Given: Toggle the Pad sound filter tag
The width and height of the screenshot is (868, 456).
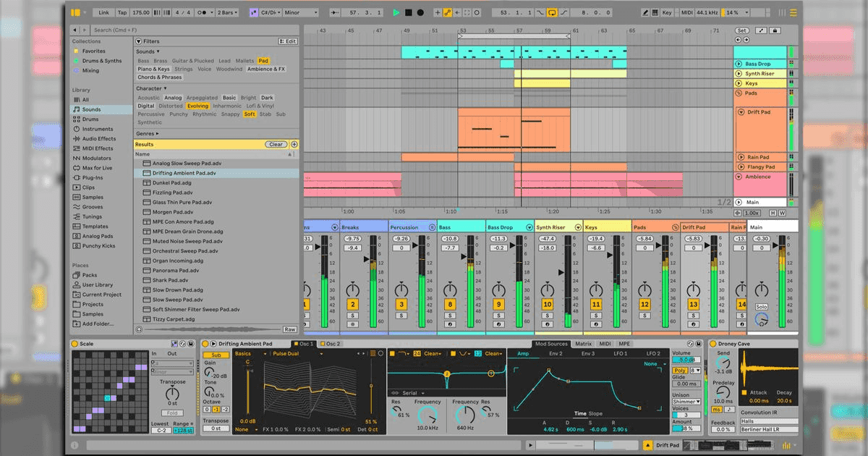Looking at the screenshot, I should (263, 61).
